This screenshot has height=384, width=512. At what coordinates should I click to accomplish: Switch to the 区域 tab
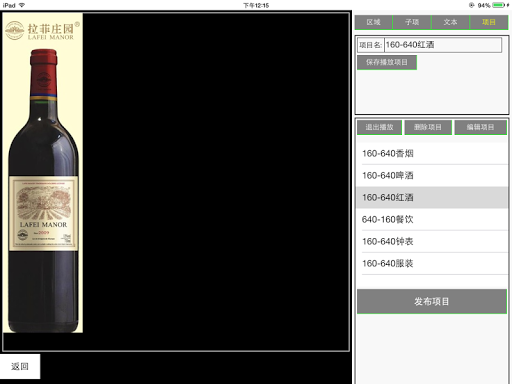pos(374,22)
